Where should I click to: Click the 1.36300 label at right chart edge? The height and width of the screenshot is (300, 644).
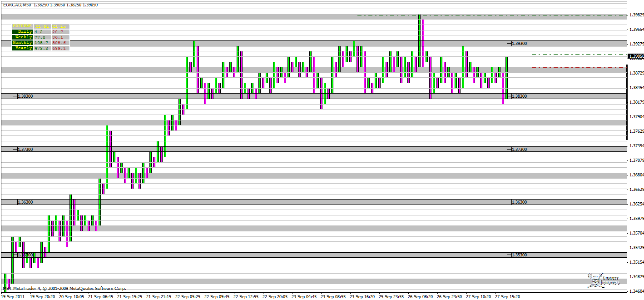(519, 202)
